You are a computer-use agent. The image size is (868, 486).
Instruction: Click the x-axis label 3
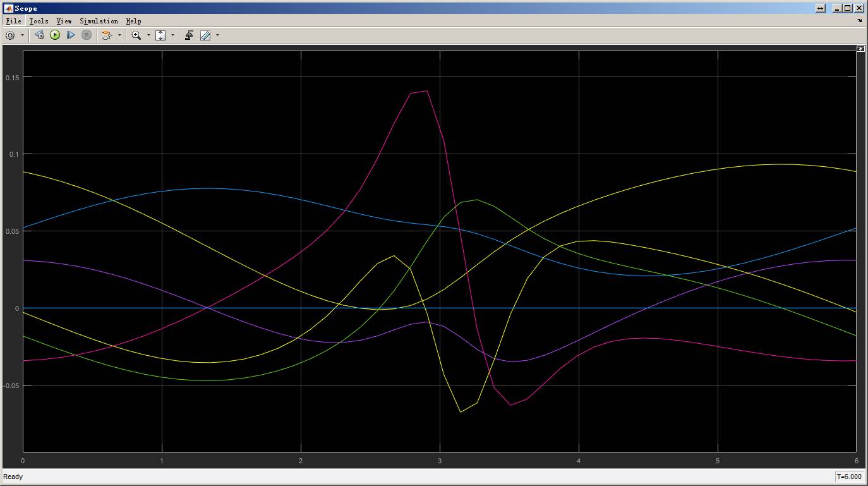[x=440, y=461]
